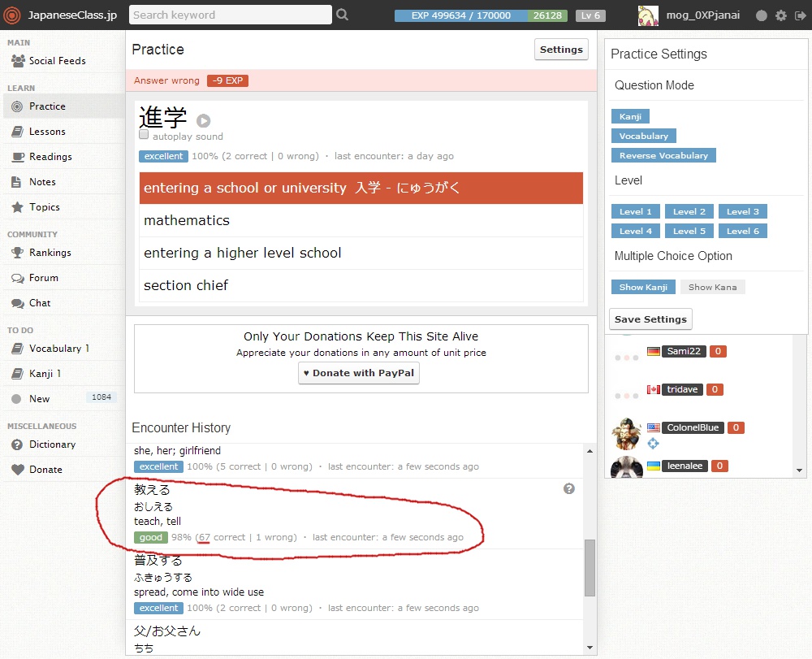Toggle the Reverse Vocabulary question mode
Image resolution: width=812 pixels, height=659 pixels.
pyautogui.click(x=663, y=155)
